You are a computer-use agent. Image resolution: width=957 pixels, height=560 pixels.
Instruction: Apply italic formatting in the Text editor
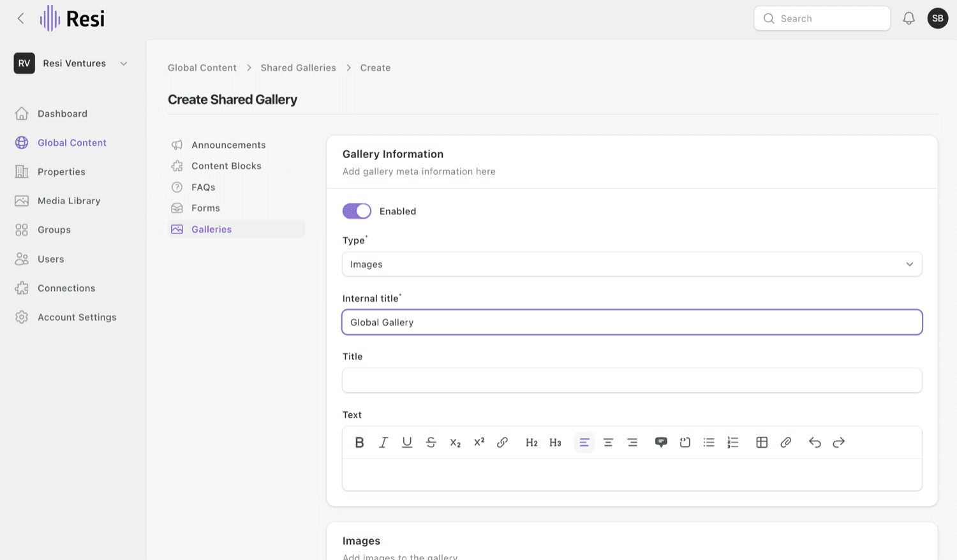(383, 443)
